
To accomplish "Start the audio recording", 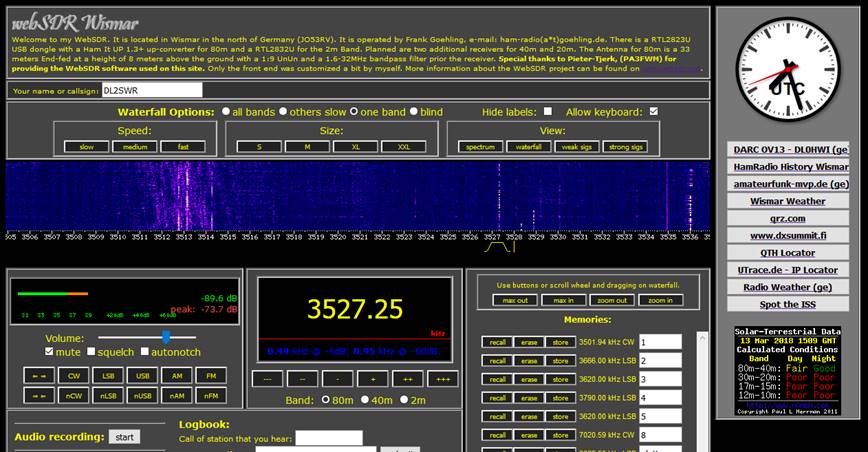I will pos(124,437).
